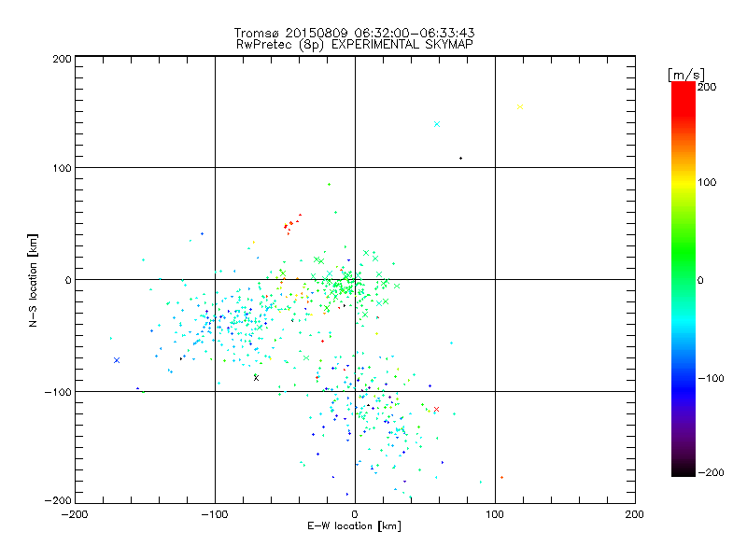Click the x-axis tick label '-100'
This screenshot has width=747, height=560.
click(215, 514)
